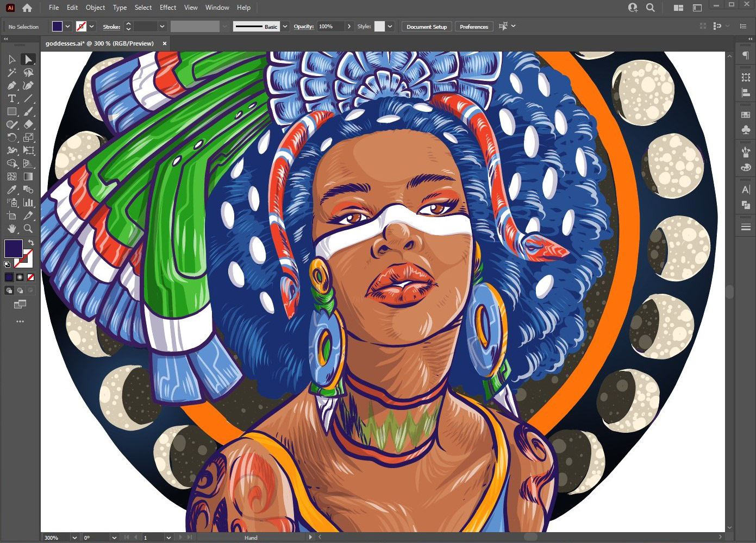Activate the Scale tool
This screenshot has height=543, width=756.
(x=28, y=137)
